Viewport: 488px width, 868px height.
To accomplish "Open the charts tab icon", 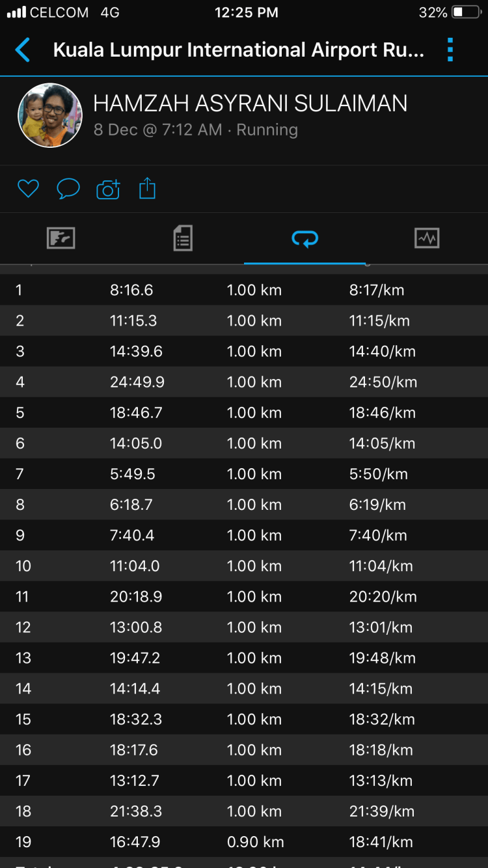I will point(427,238).
